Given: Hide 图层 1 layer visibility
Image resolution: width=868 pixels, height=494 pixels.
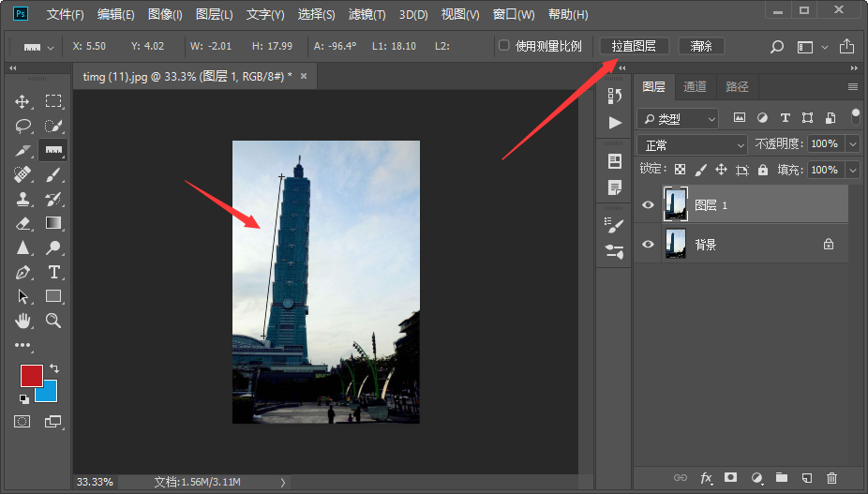Looking at the screenshot, I should click(648, 205).
